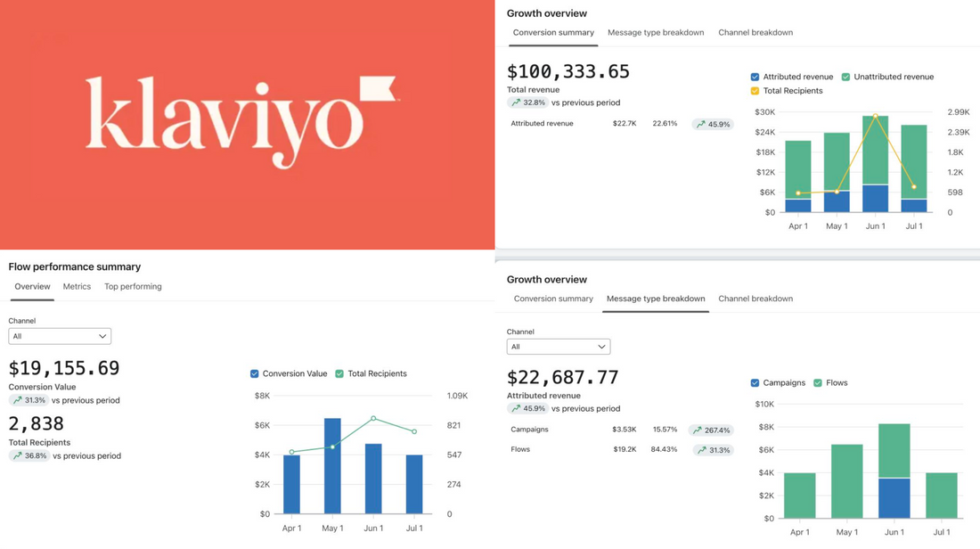Select Channel breakdown tab in top Growth overview
The height and width of the screenshot is (549, 980).
point(755,33)
